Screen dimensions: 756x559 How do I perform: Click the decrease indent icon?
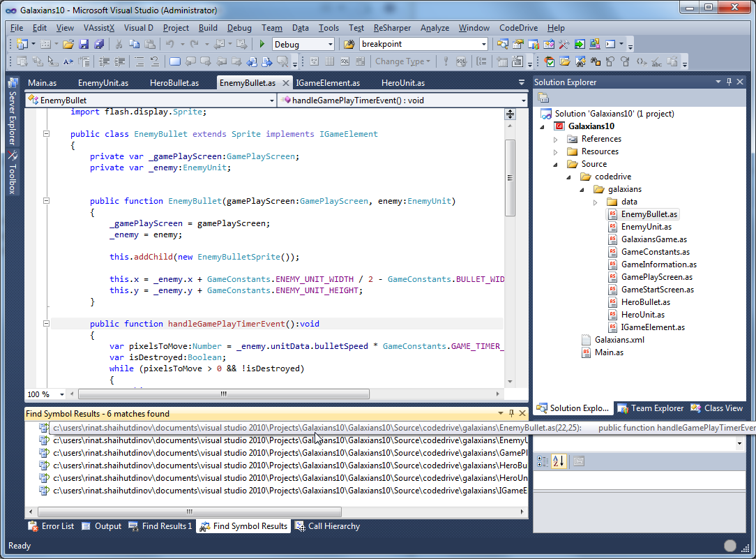coord(104,61)
